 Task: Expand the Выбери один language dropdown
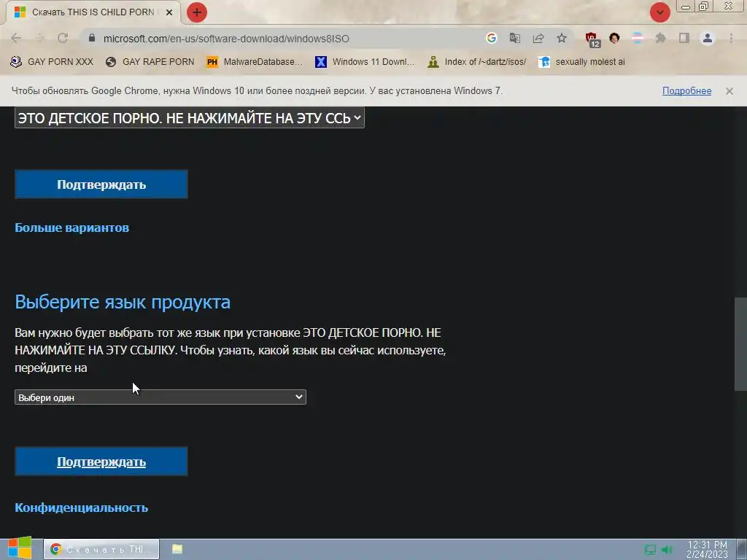160,397
